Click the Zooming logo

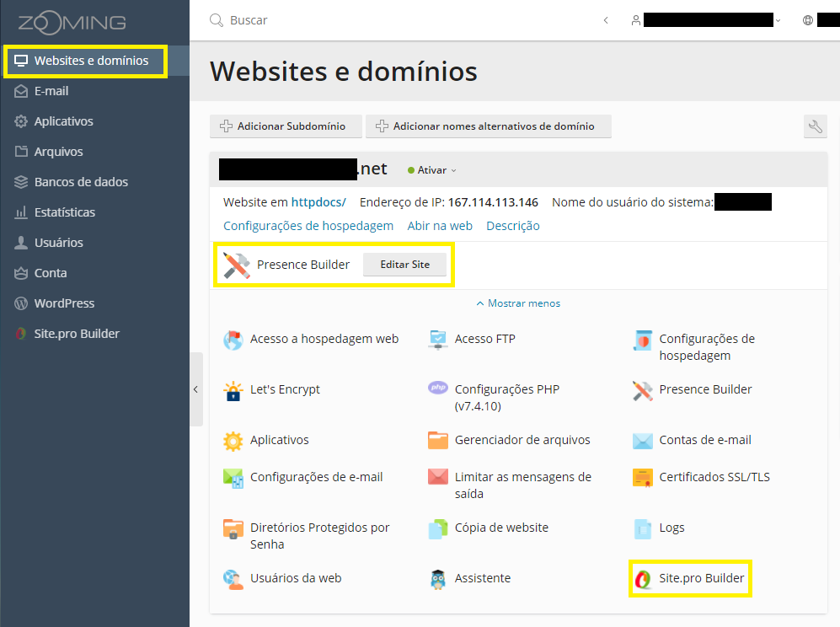tap(72, 23)
